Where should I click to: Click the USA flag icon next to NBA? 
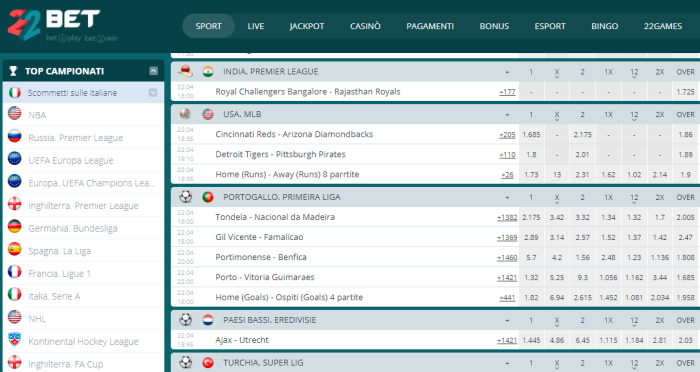point(15,113)
